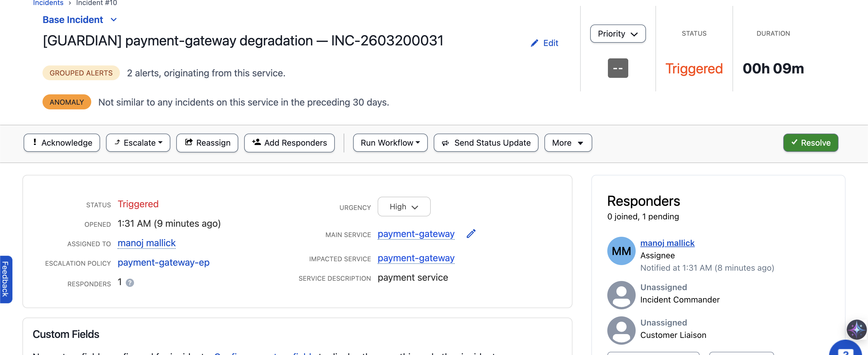Viewport: 868px width, 355px height.
Task: Open the payment-gateway-ep escalation policy link
Action: click(164, 262)
